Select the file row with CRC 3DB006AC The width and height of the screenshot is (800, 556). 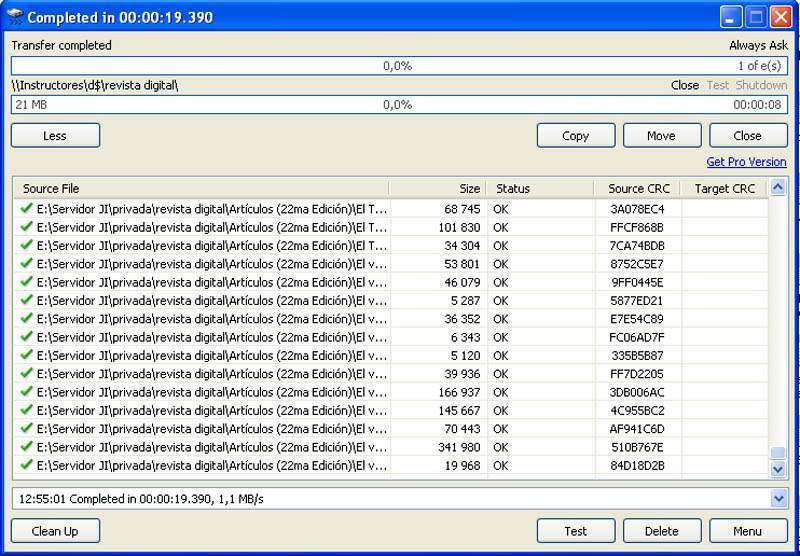(x=391, y=392)
